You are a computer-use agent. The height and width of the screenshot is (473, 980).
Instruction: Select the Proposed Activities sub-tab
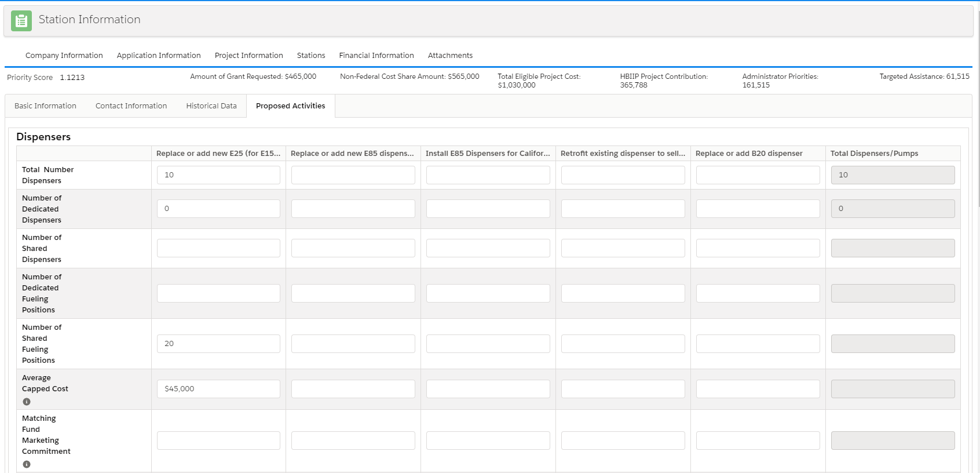click(x=290, y=106)
